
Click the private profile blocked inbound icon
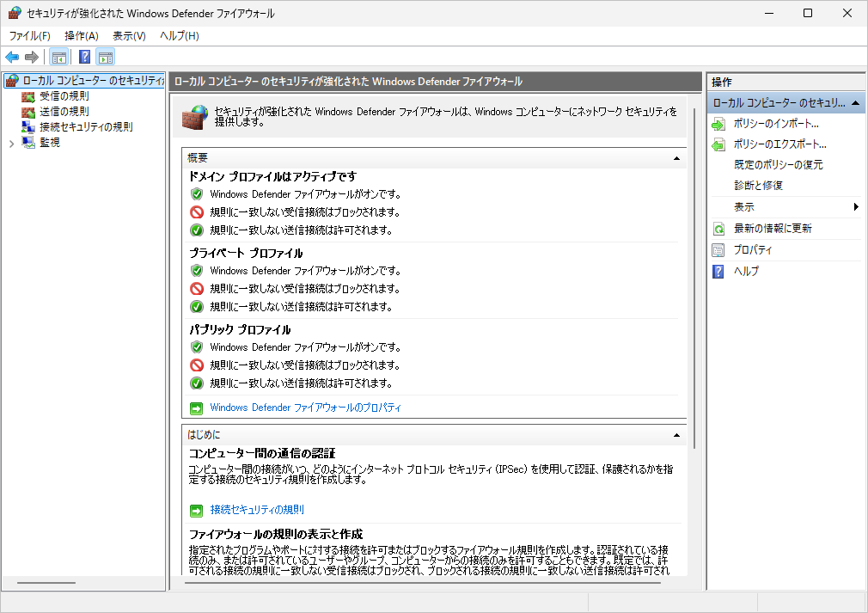click(197, 289)
